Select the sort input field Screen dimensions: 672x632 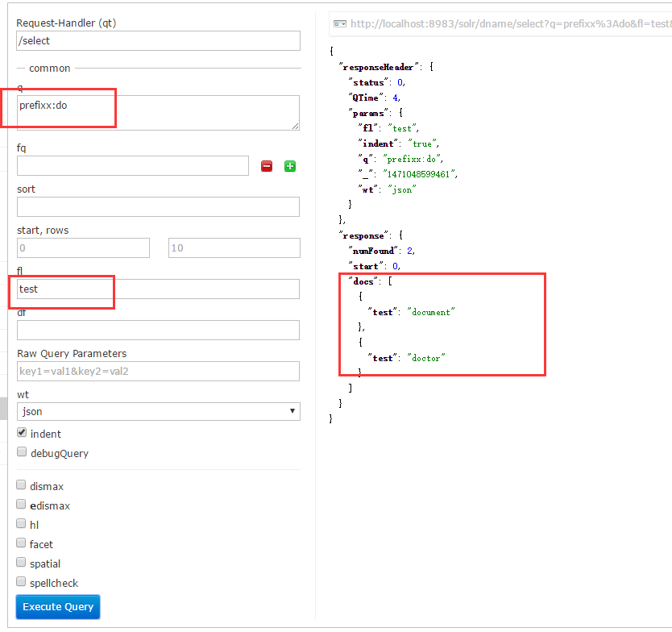tap(158, 207)
